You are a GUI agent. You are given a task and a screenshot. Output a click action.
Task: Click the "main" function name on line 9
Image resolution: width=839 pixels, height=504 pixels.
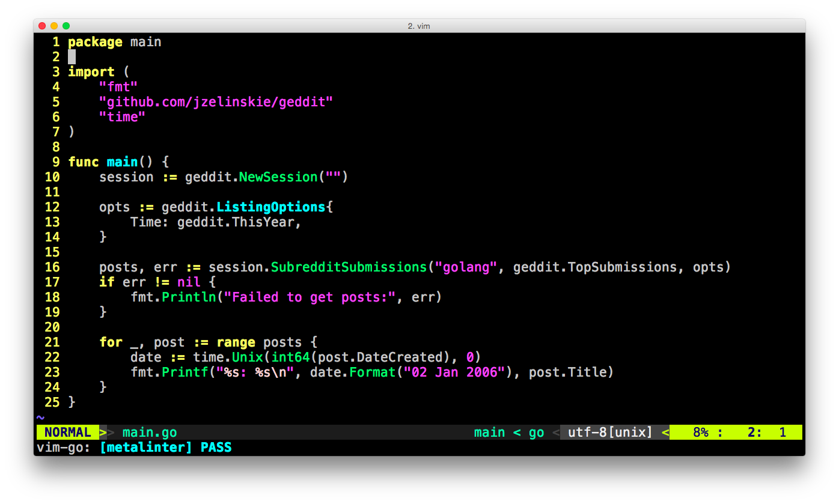pos(123,162)
